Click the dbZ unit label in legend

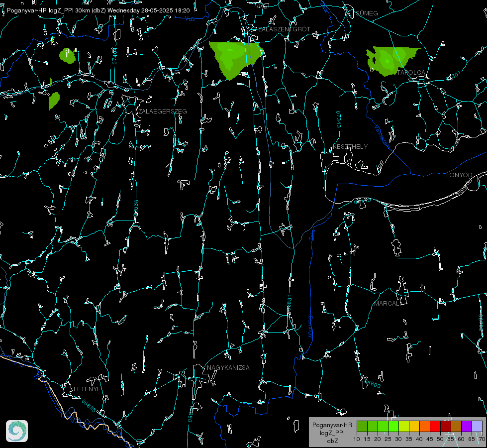tap(332, 441)
